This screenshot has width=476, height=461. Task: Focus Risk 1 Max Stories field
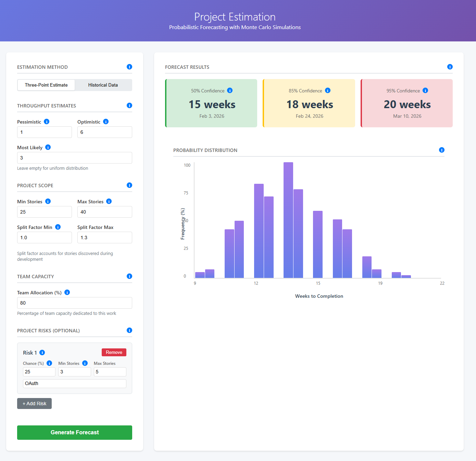pos(110,372)
